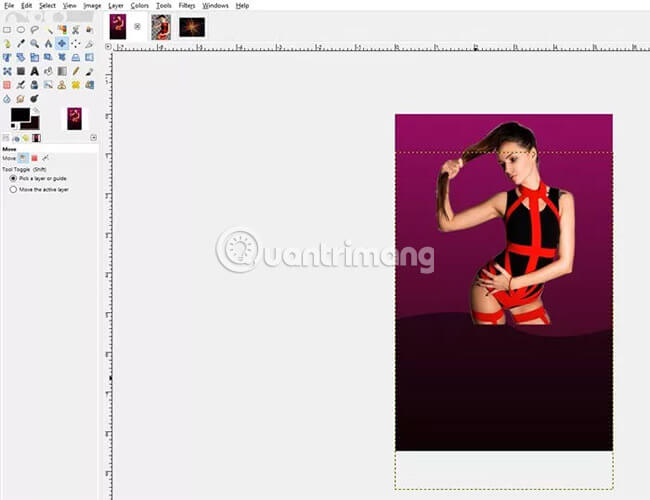Open the Layer menu
This screenshot has height=500, width=650.
(x=116, y=5)
